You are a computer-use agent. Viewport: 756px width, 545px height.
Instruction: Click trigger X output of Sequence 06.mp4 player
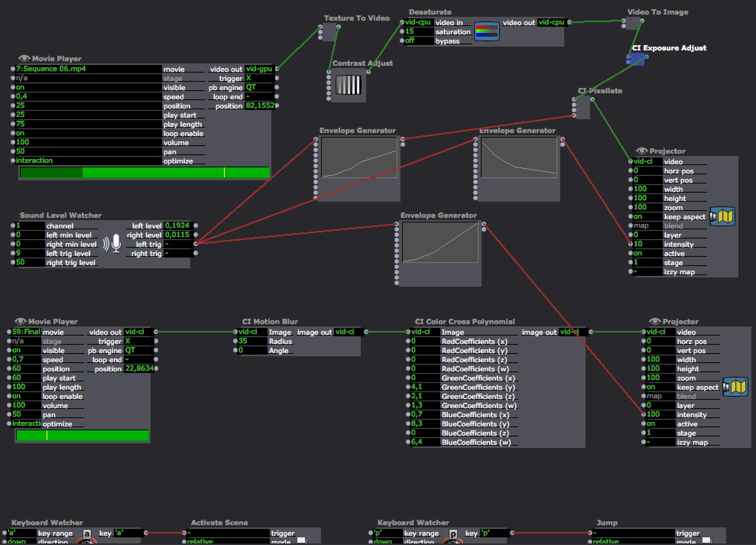tap(260, 78)
